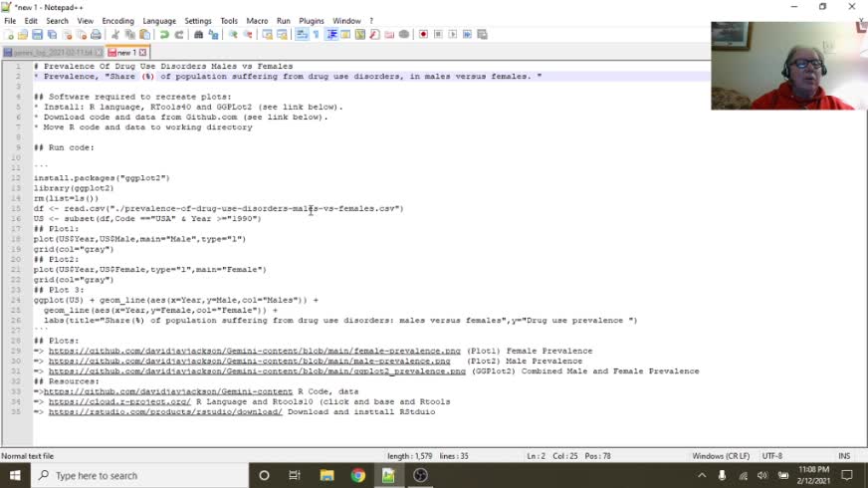Undo the last edit via the green arrow
This screenshot has height=488, width=868.
click(164, 34)
